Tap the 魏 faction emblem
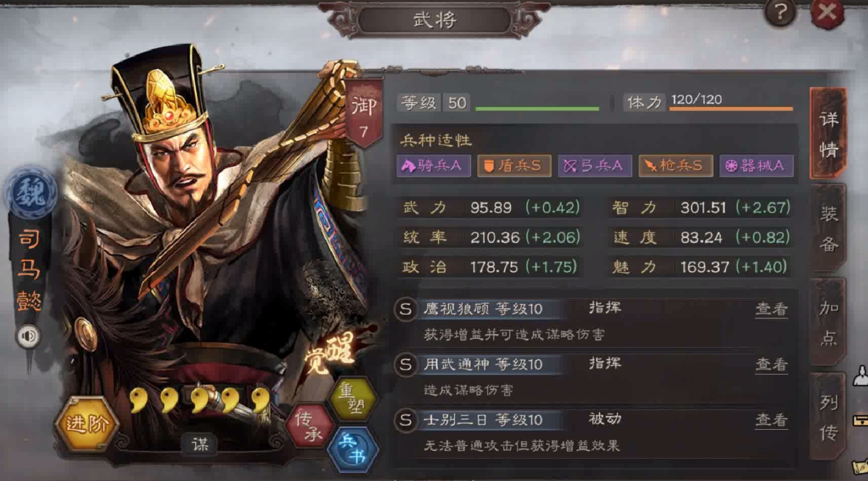 [x=31, y=193]
